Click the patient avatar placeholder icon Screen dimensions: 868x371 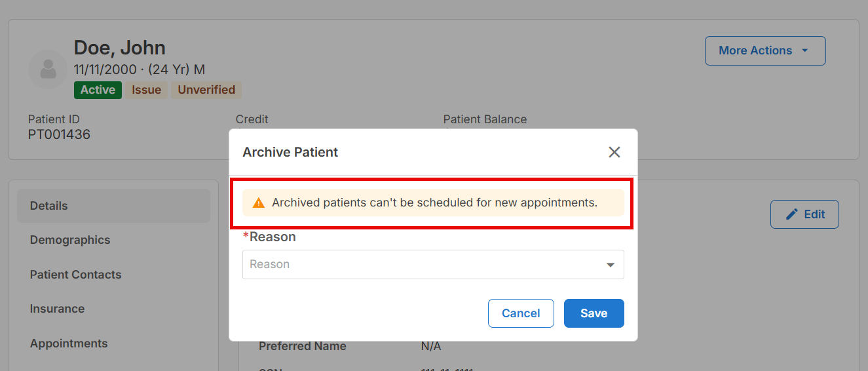(x=48, y=69)
